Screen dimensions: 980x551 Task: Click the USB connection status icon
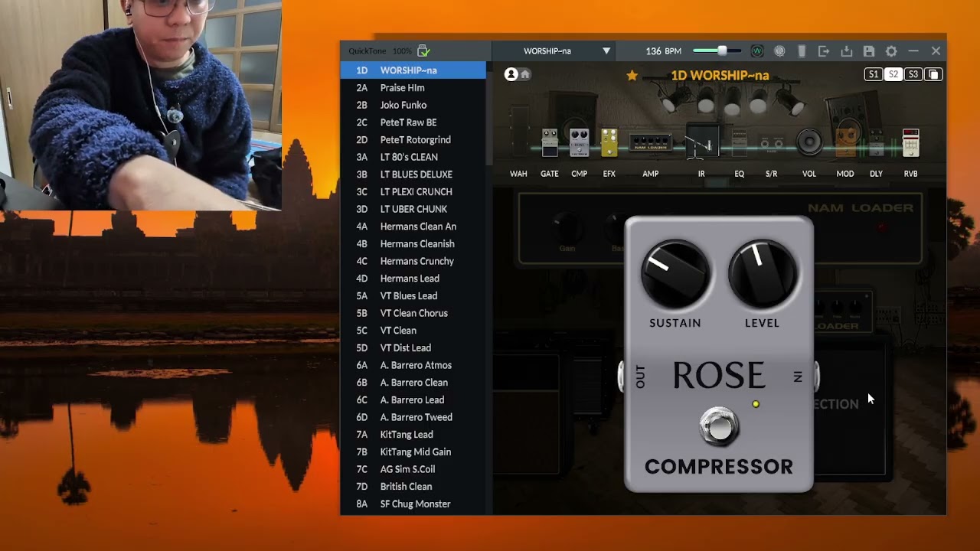423,51
